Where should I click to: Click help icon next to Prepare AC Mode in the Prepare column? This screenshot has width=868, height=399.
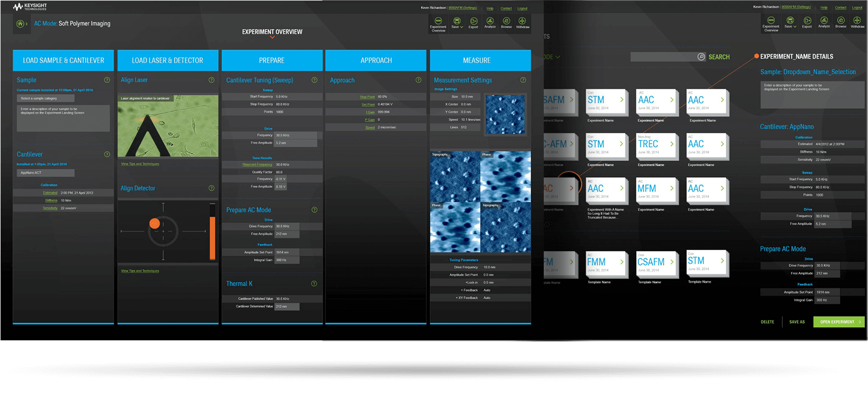[x=314, y=210]
